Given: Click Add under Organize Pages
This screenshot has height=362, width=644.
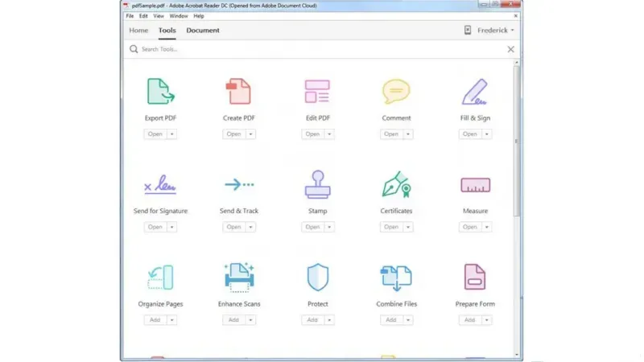Looking at the screenshot, I should click(x=155, y=319).
